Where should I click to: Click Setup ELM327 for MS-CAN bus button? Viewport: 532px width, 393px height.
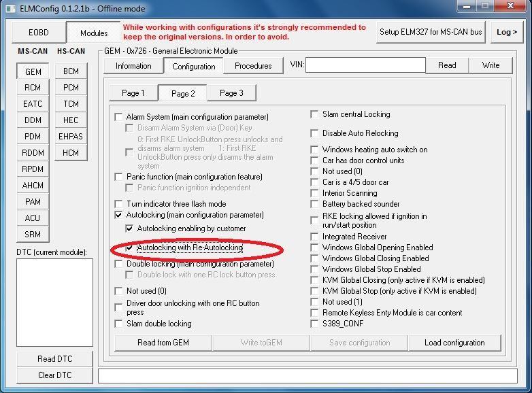pyautogui.click(x=431, y=32)
